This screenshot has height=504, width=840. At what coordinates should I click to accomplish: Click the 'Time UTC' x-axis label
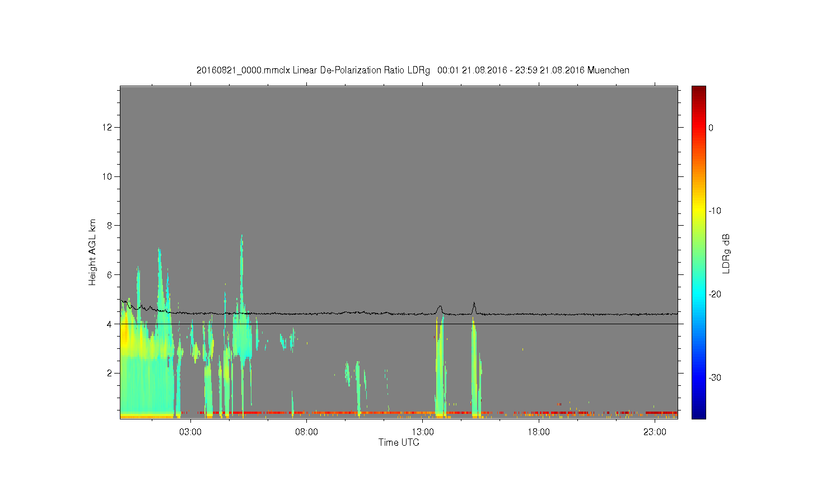click(x=399, y=442)
